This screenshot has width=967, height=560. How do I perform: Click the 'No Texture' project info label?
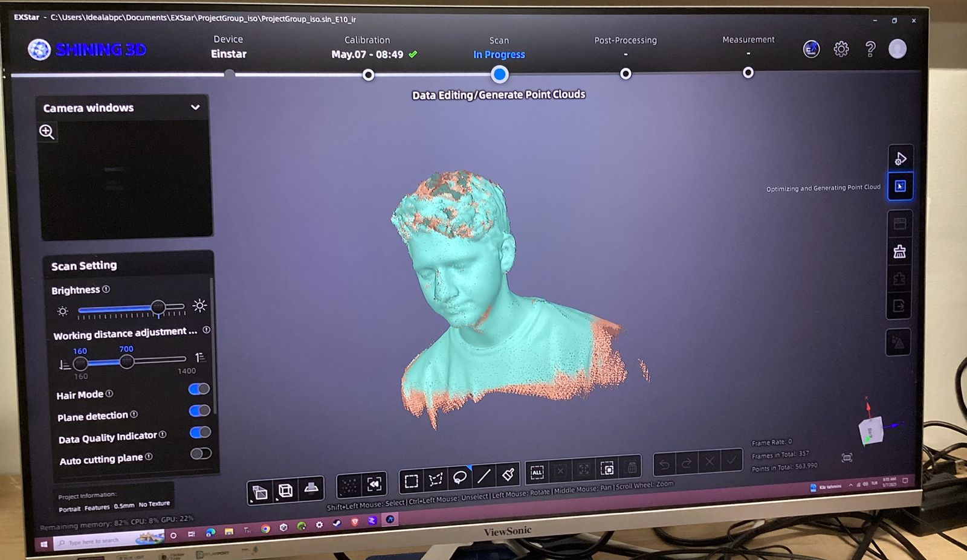[x=154, y=504]
